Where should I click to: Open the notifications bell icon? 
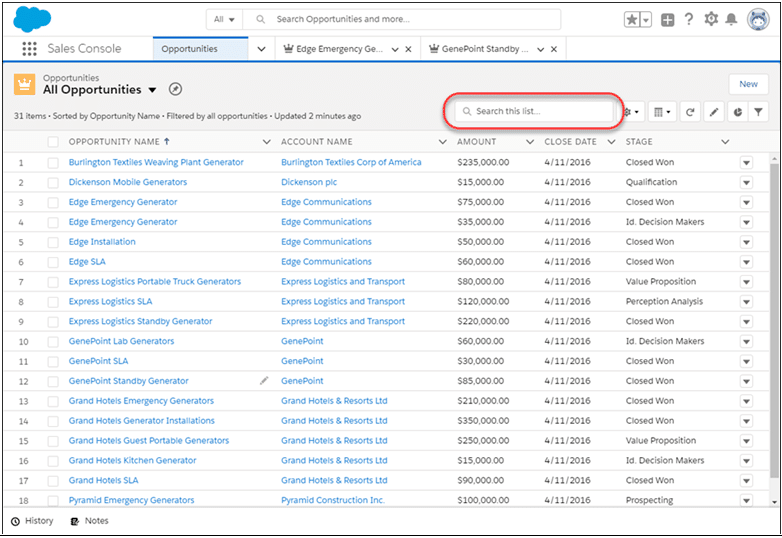click(x=732, y=20)
